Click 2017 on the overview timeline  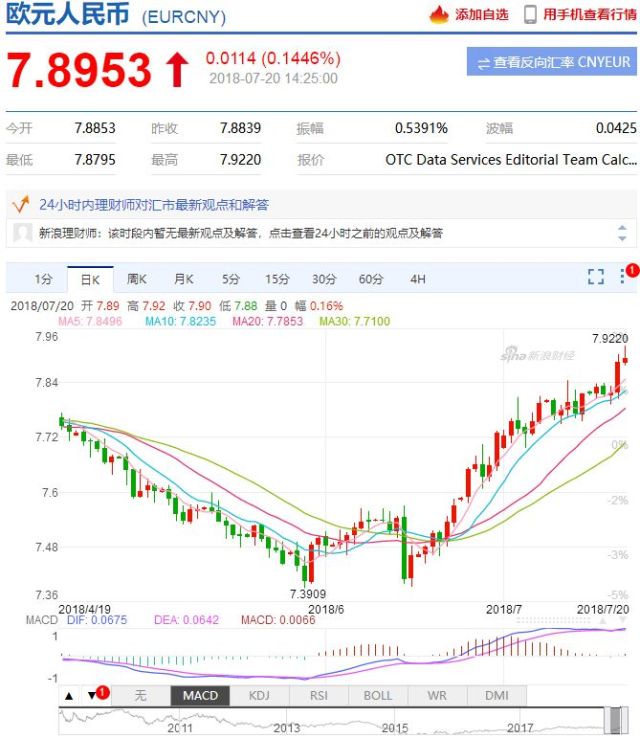tap(520, 728)
